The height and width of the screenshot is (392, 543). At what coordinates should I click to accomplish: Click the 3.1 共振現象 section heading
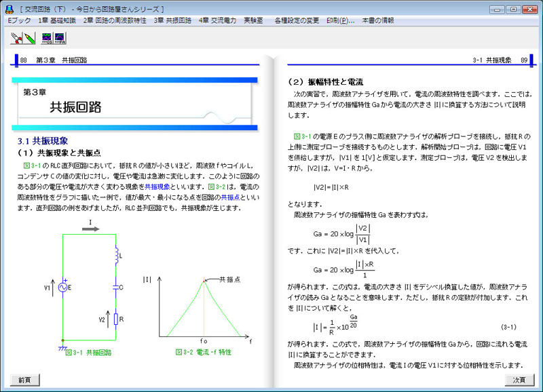pyautogui.click(x=43, y=141)
